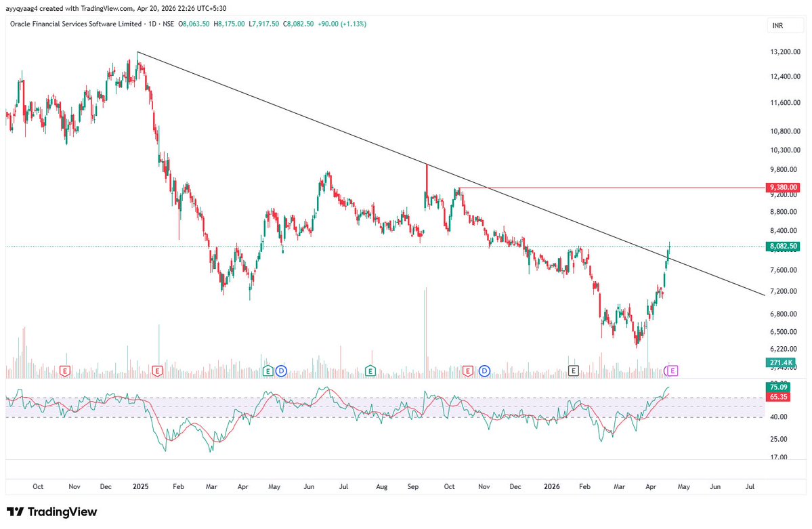The height and width of the screenshot is (529, 812).
Task: Click the 10,300.00 price axis label
Action: tap(785, 150)
